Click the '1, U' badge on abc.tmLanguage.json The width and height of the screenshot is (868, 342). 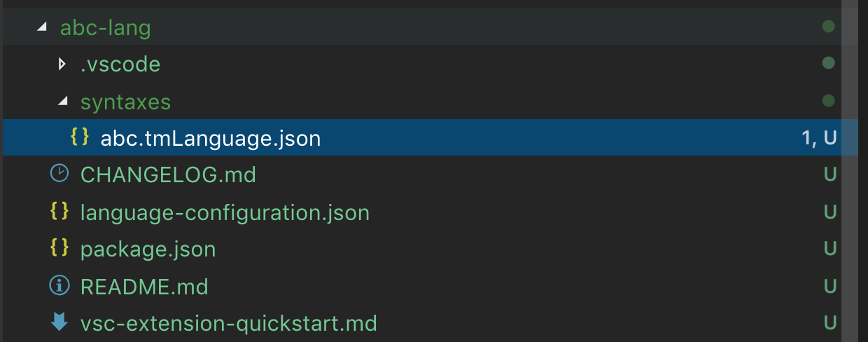(819, 138)
